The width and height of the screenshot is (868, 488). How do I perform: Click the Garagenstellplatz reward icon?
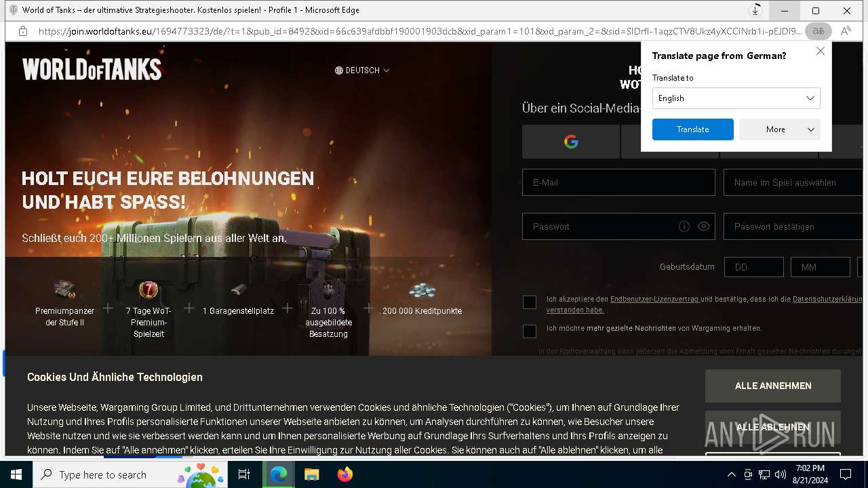pyautogui.click(x=238, y=290)
